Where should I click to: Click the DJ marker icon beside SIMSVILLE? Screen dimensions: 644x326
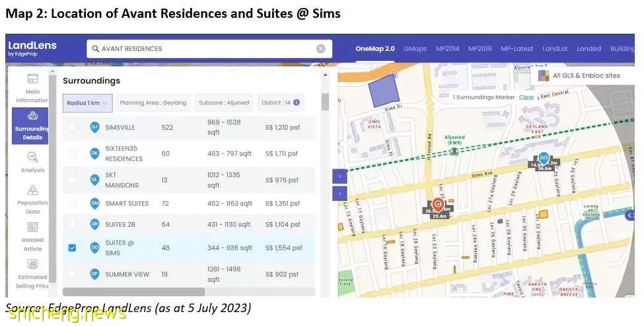(x=94, y=128)
